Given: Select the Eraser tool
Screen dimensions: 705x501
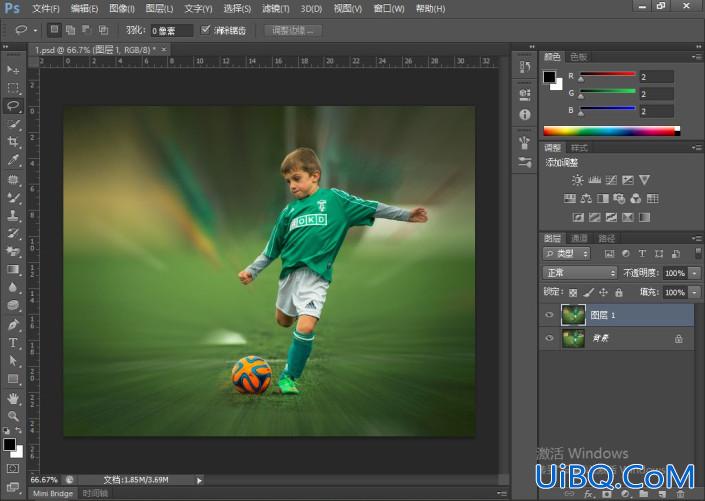Looking at the screenshot, I should coord(13,251).
